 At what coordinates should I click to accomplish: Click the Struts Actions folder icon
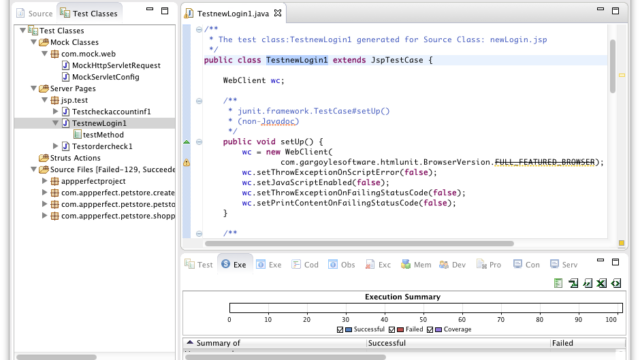[x=44, y=158]
